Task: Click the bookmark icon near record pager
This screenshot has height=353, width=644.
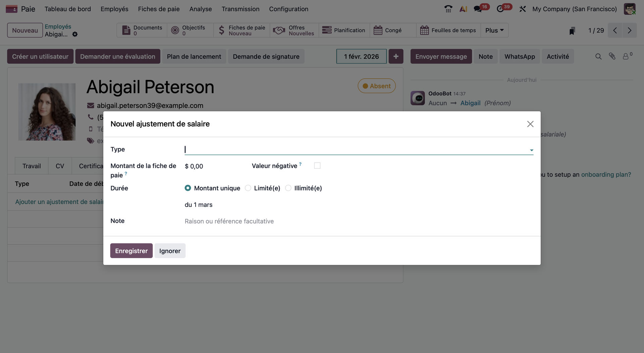Action: tap(572, 31)
